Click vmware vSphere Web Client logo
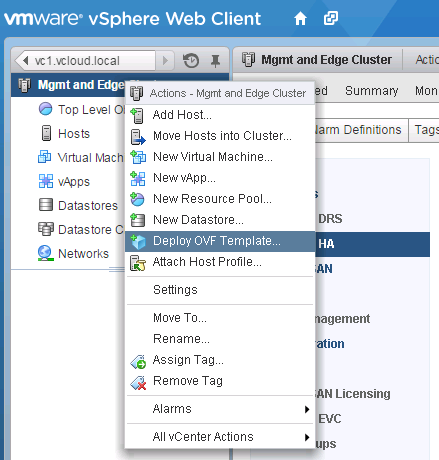This screenshot has width=439, height=460. 132,19
